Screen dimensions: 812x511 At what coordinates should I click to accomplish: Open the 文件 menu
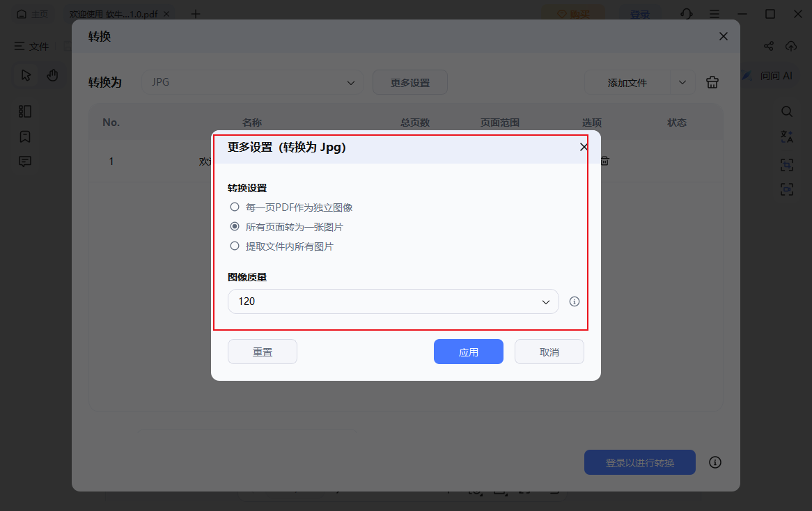tap(31, 46)
